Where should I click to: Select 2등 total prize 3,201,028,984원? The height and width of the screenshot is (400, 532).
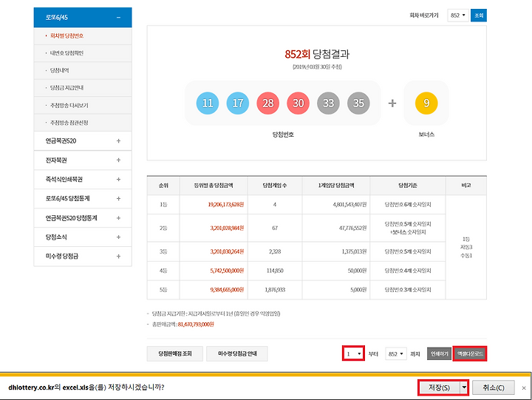[227, 228]
